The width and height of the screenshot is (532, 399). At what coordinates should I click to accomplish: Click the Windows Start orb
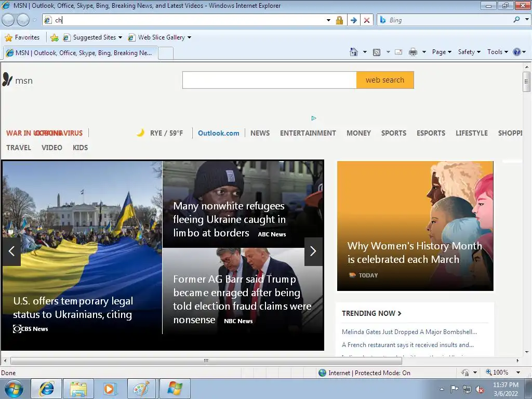(14, 389)
